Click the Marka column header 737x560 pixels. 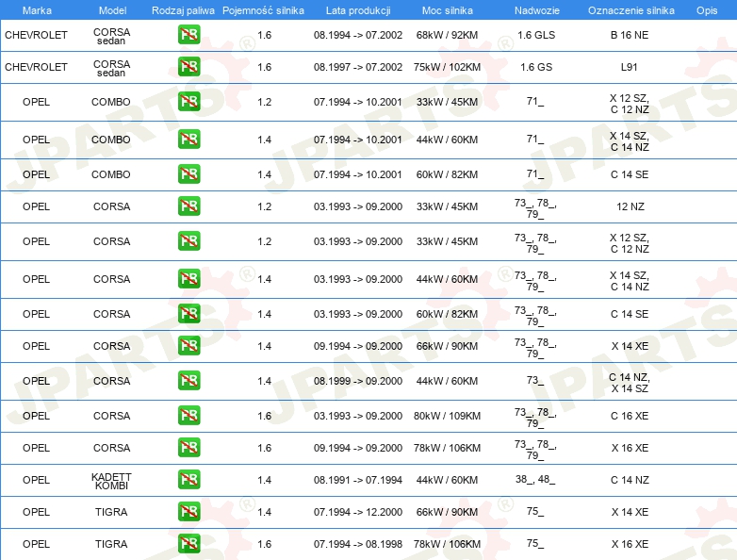tap(37, 10)
